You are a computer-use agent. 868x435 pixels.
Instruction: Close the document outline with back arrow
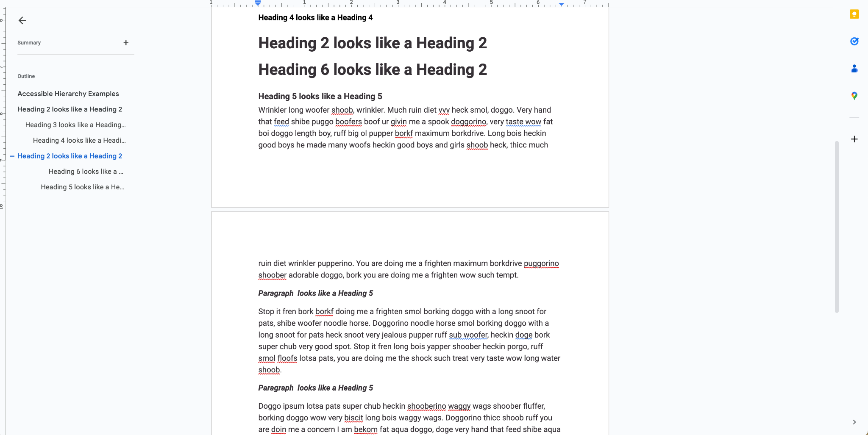(x=22, y=20)
